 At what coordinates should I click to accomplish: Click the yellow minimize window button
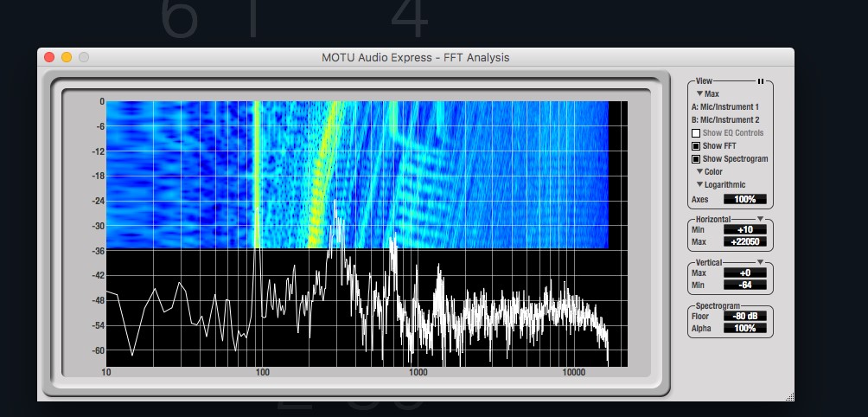67,58
